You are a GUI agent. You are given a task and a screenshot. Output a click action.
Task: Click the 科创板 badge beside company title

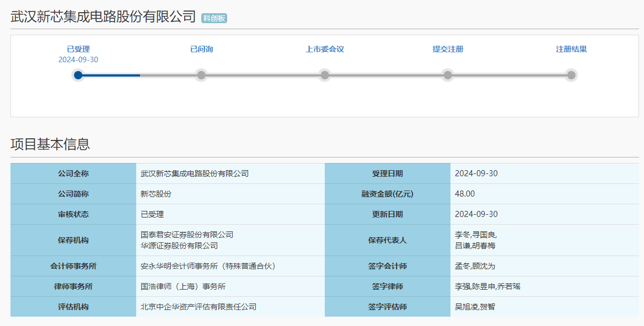(x=214, y=18)
